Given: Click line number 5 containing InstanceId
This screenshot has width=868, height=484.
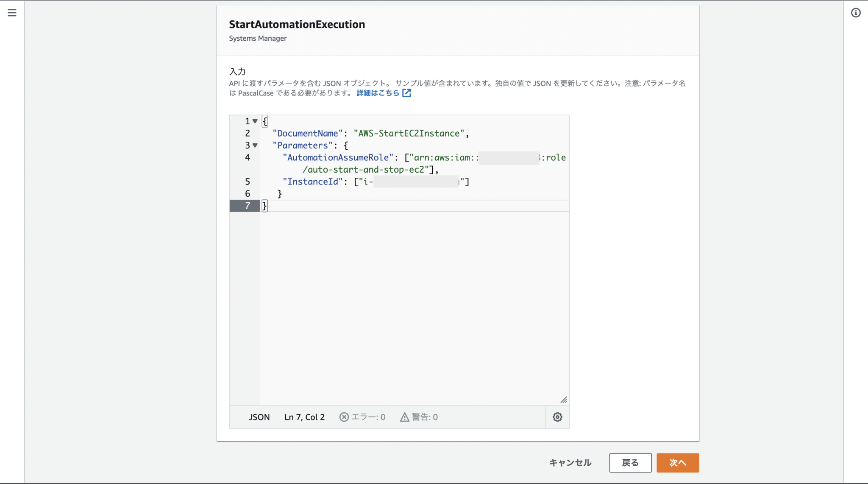Looking at the screenshot, I should point(247,182).
